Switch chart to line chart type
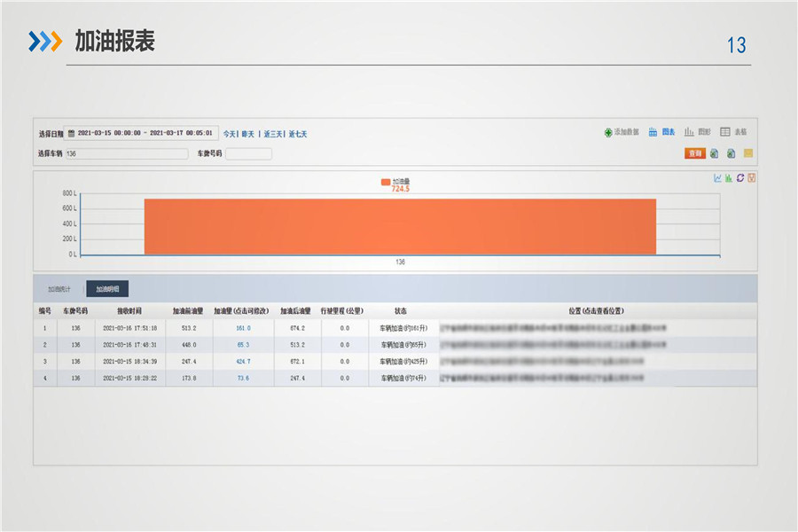Viewport: 798px width, 532px height. coord(718,178)
